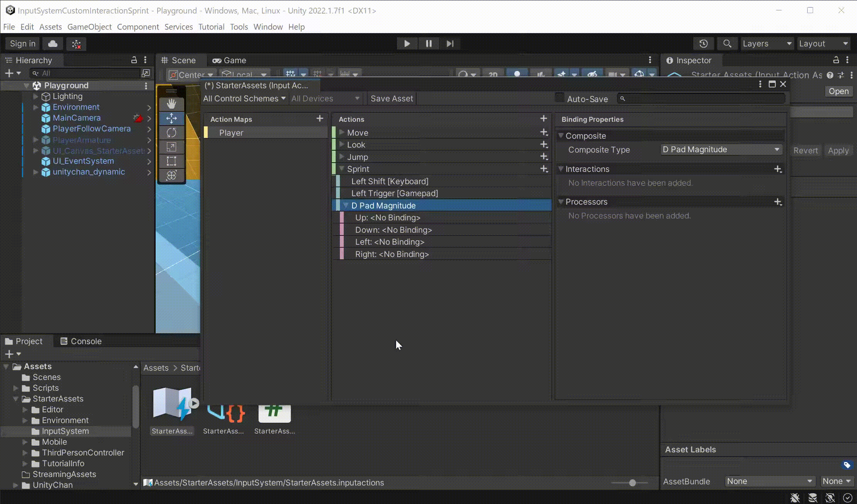Open the Undo History icon
This screenshot has height=504, width=857.
[703, 44]
